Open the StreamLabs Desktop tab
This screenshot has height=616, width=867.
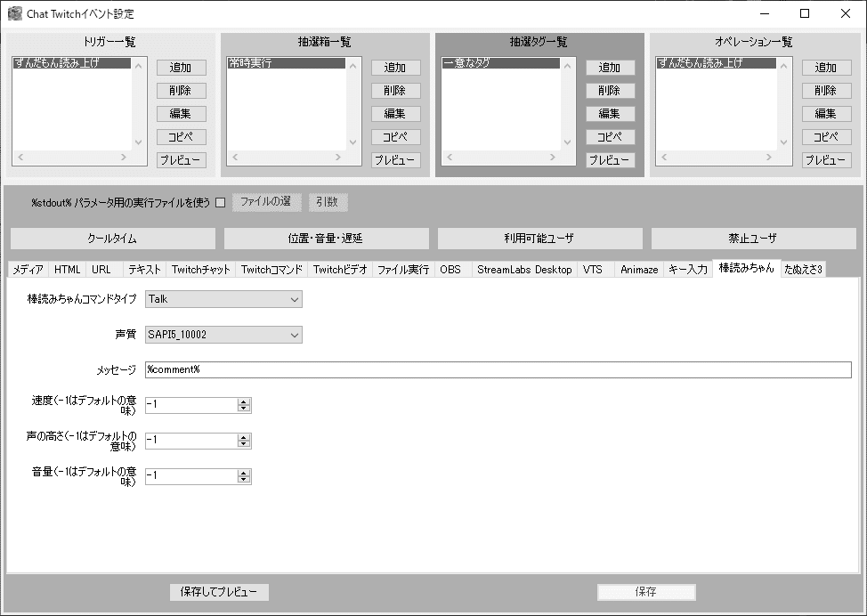coord(524,269)
